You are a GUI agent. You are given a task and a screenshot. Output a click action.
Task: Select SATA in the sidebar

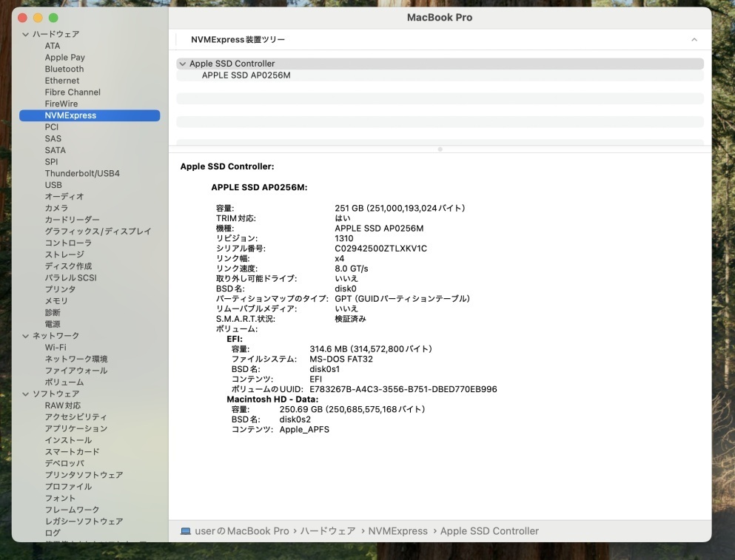click(56, 150)
